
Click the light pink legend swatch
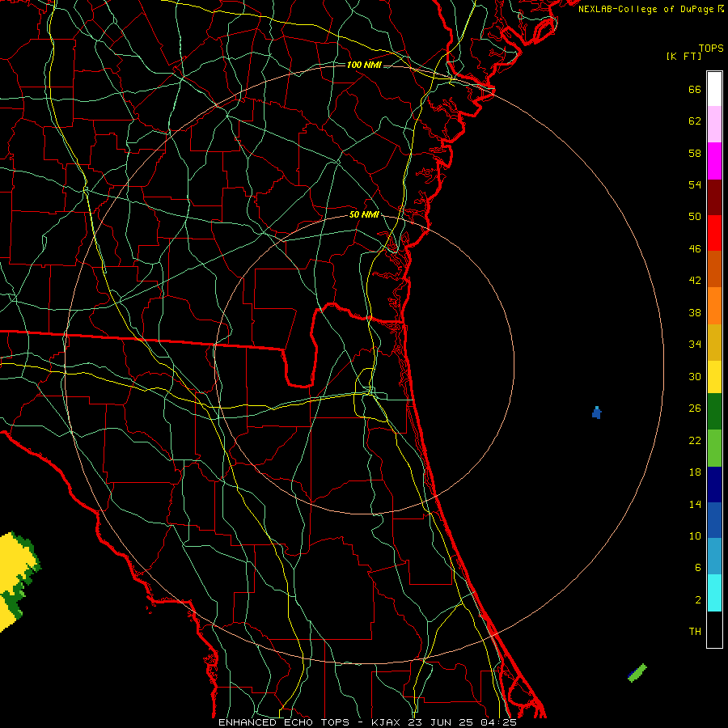tap(714, 124)
